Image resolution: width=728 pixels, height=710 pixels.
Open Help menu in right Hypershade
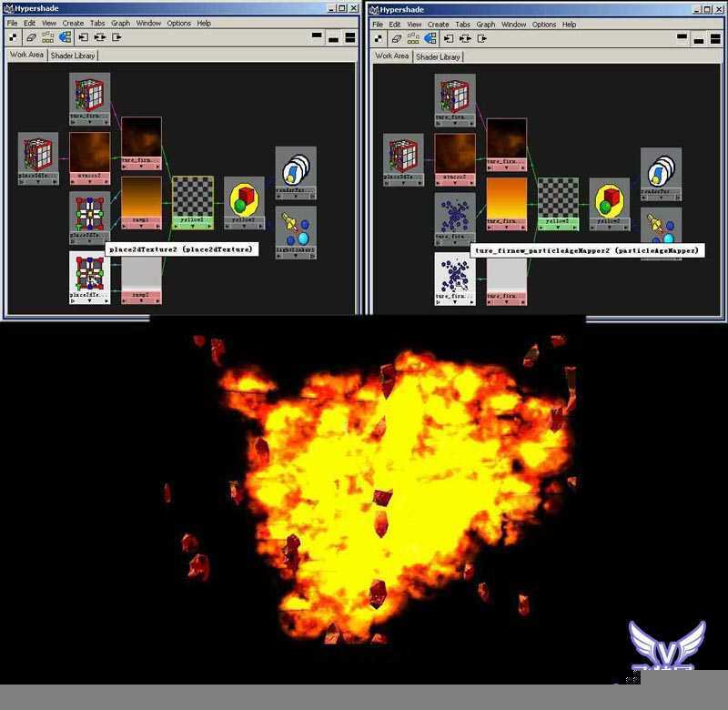pos(570,25)
